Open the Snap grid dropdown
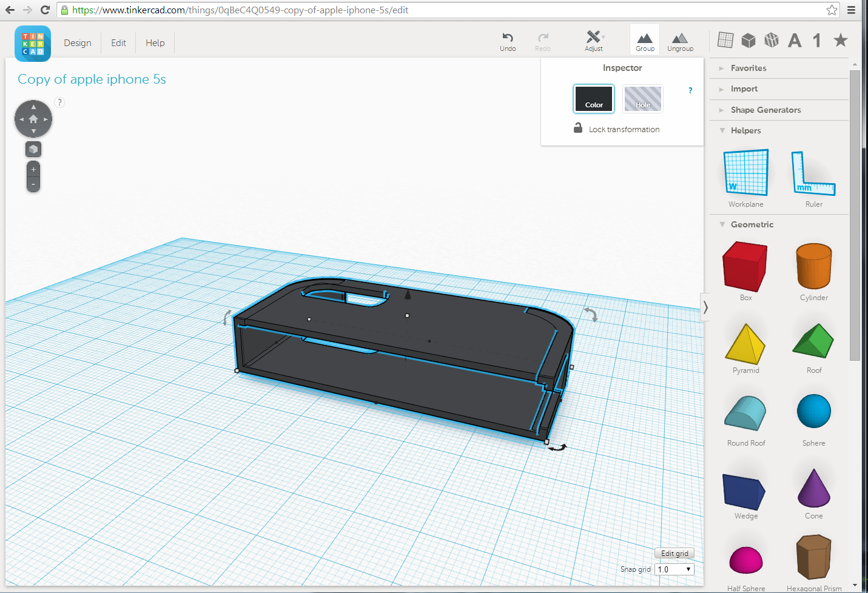The image size is (868, 593). coord(675,569)
